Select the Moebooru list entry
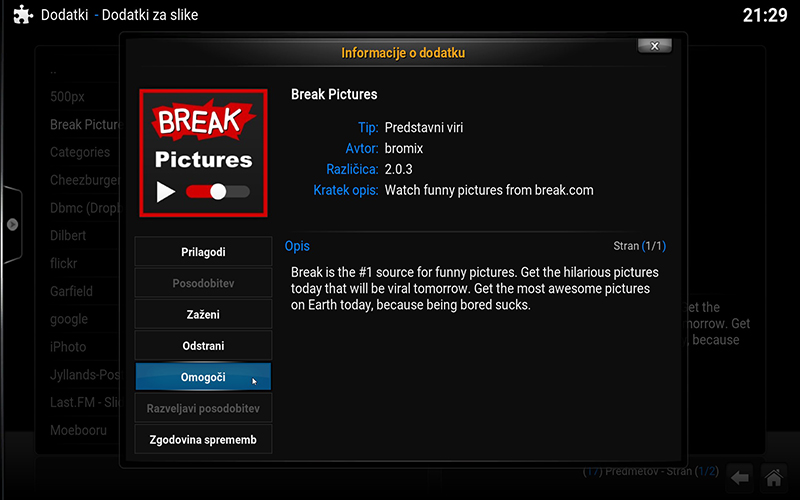The height and width of the screenshot is (500, 800). coord(78,430)
